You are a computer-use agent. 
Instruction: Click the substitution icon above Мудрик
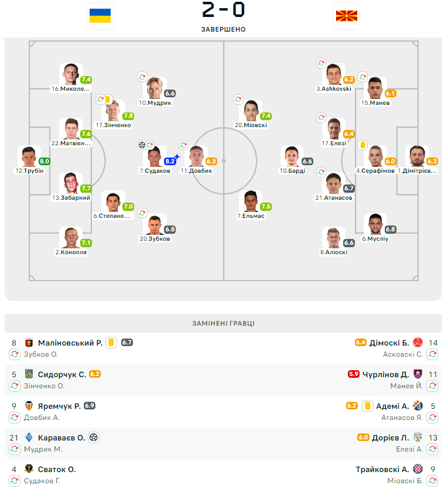(x=142, y=77)
